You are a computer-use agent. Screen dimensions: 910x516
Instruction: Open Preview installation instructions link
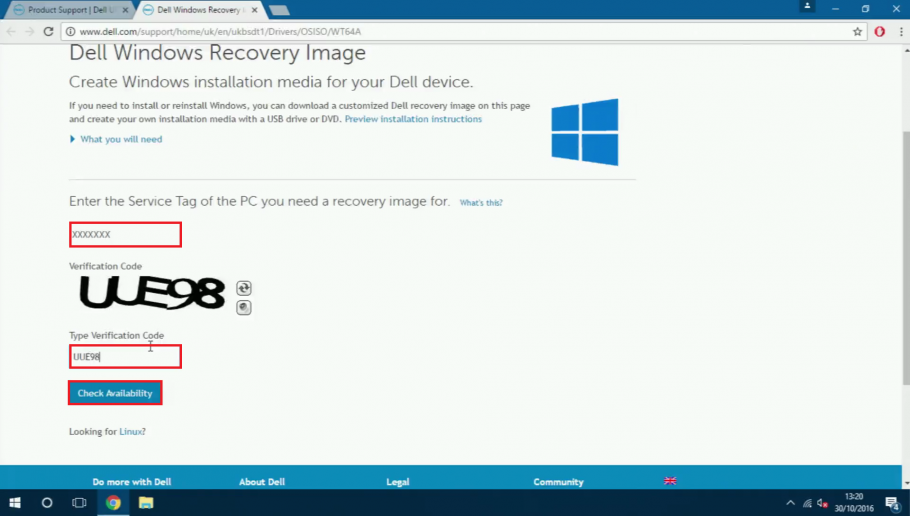(x=413, y=119)
